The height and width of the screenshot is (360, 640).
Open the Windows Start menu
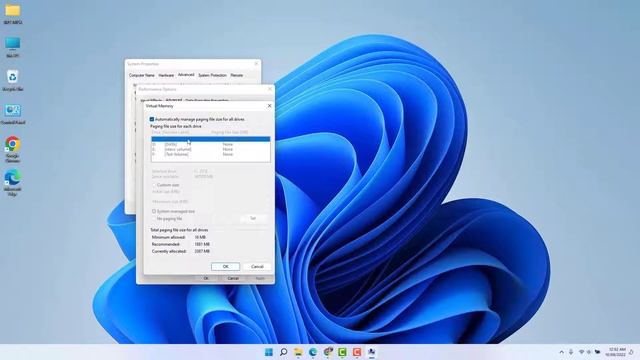coord(269,352)
